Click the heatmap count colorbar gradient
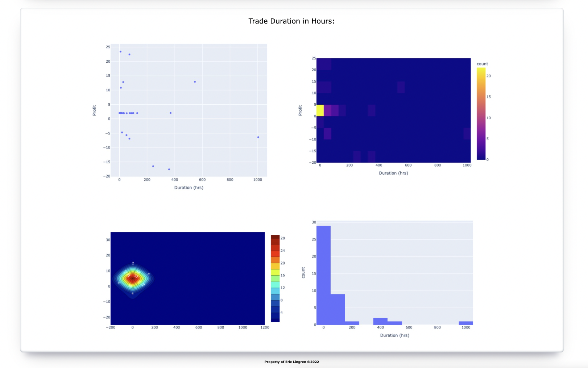This screenshot has width=588, height=368. [x=480, y=112]
